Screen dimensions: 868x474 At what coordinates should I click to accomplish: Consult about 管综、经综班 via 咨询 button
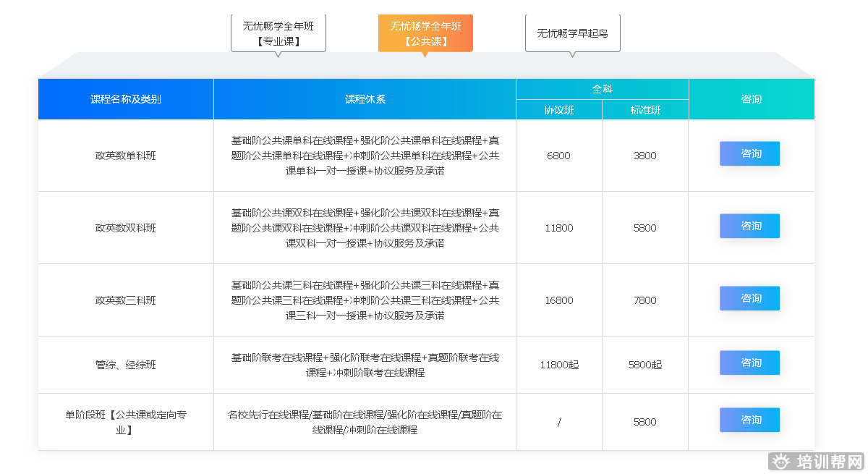749,363
